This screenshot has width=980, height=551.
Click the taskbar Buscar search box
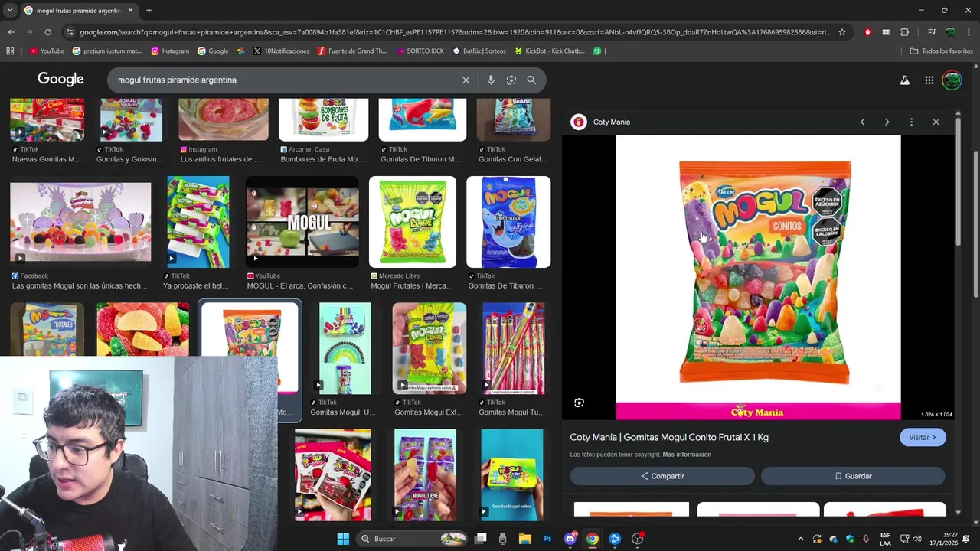point(413,539)
